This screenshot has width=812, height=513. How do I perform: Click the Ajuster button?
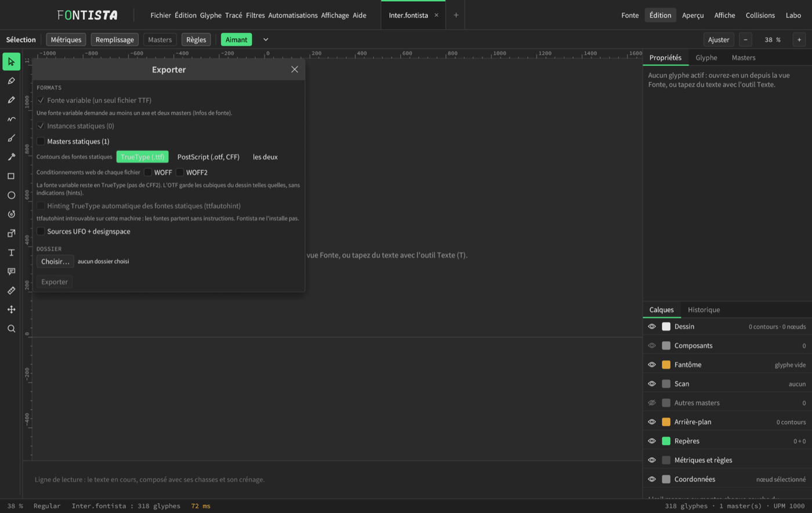(719, 39)
